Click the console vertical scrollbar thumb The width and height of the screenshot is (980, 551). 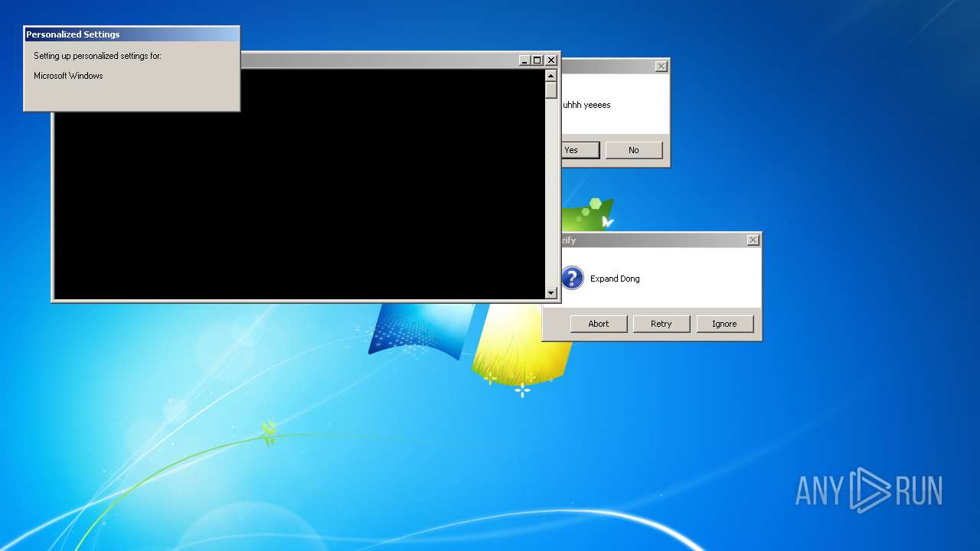550,90
